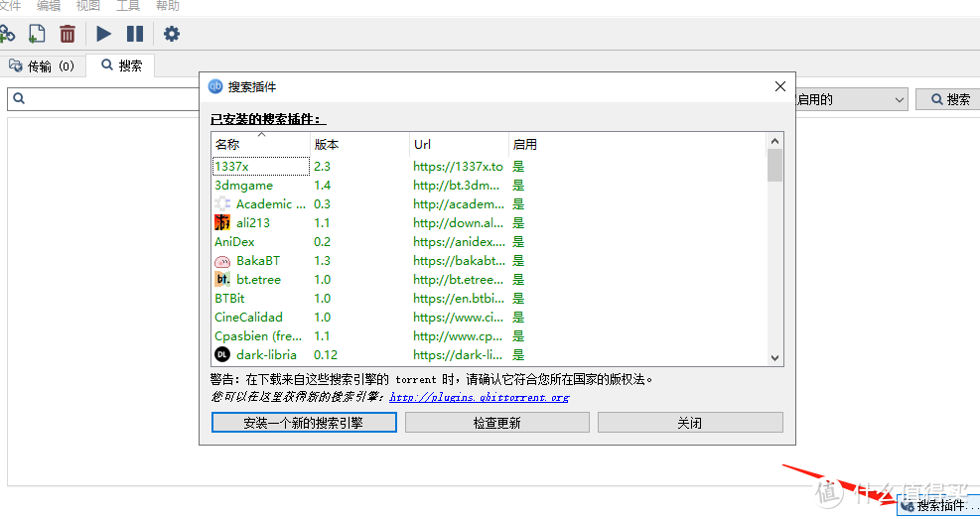Image resolution: width=980 pixels, height=519 pixels.
Task: Toggle enabled status for CineCalidad
Action: tap(518, 318)
